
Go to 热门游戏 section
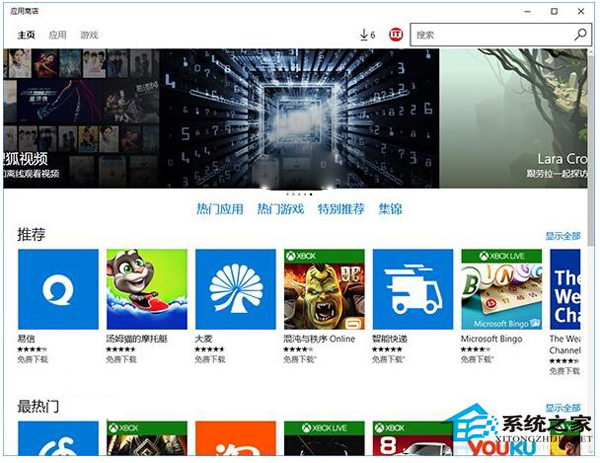280,209
